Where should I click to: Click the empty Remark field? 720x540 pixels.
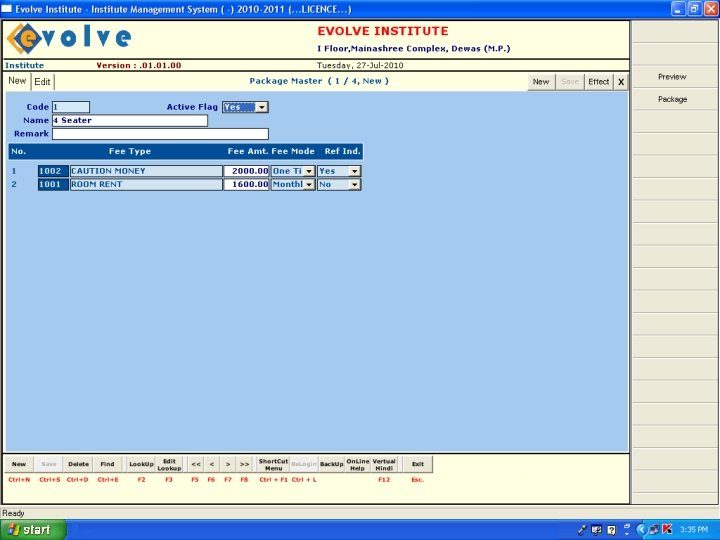pos(160,134)
